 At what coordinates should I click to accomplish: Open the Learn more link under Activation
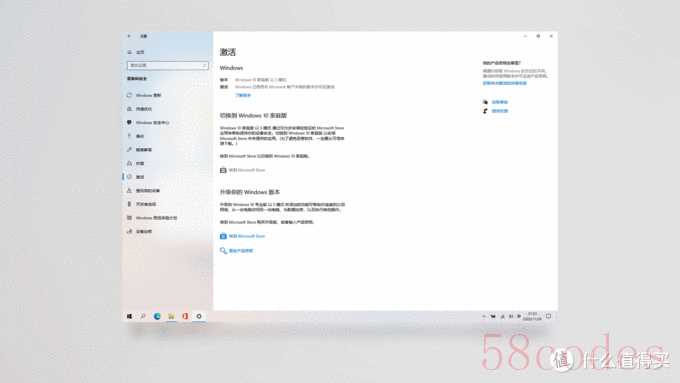[243, 95]
